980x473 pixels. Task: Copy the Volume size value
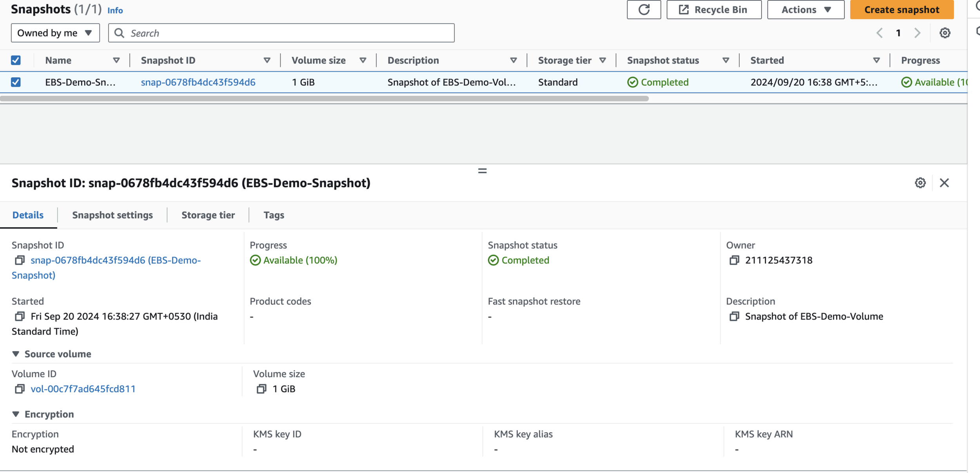(261, 389)
